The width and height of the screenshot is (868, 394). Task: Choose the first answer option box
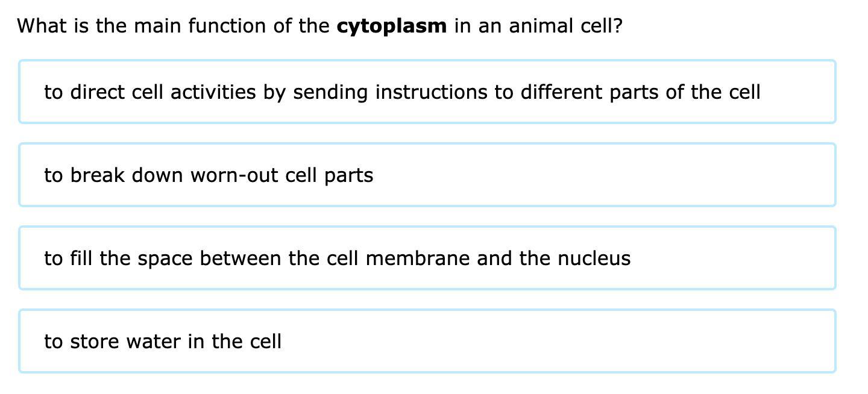(x=427, y=92)
